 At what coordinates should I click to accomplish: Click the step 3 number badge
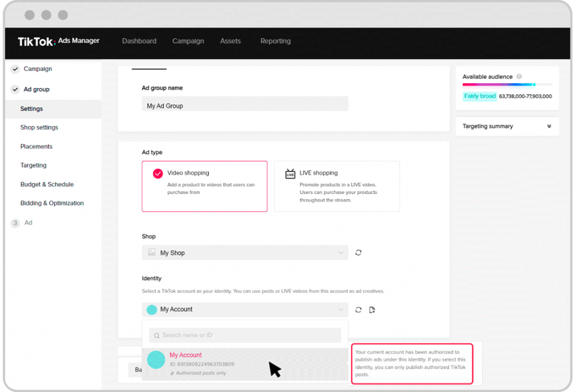(15, 223)
